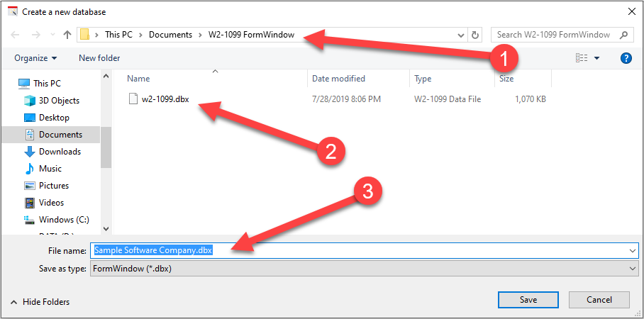Image resolution: width=644 pixels, height=319 pixels.
Task: Open the change view options dropdown
Action: click(596, 58)
